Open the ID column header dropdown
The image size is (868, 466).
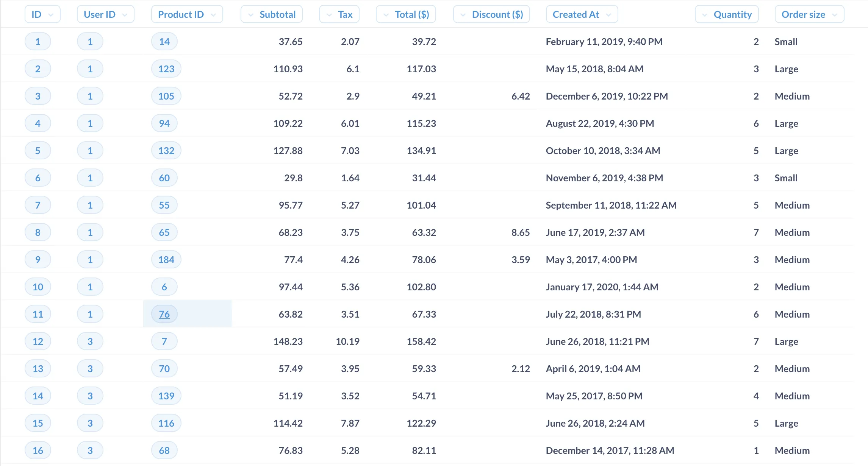coord(42,14)
